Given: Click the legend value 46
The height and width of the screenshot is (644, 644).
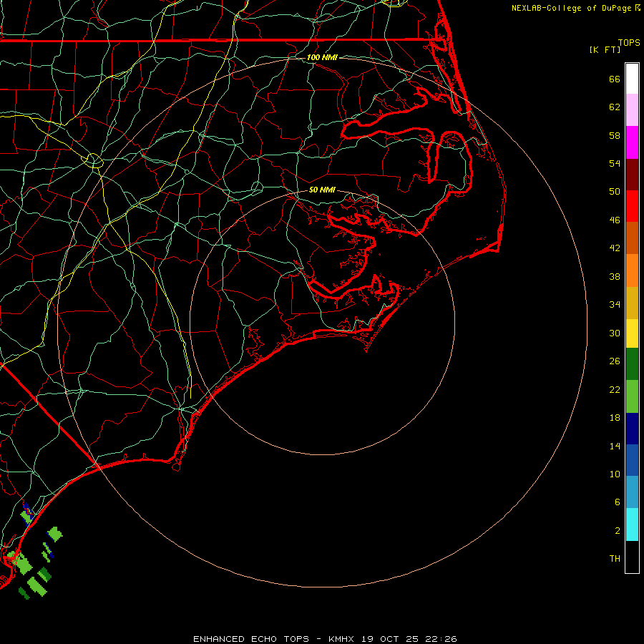Looking at the screenshot, I should click(615, 220).
